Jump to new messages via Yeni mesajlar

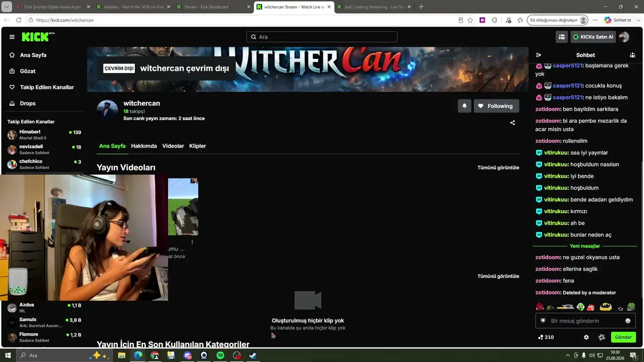click(x=585, y=246)
